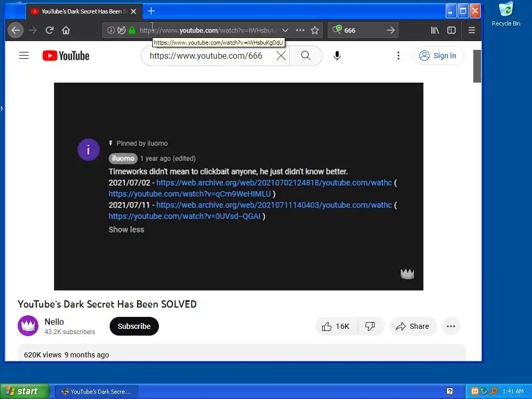This screenshot has height=399, width=532.
Task: Click the orange security tray icon
Action: click(475, 392)
